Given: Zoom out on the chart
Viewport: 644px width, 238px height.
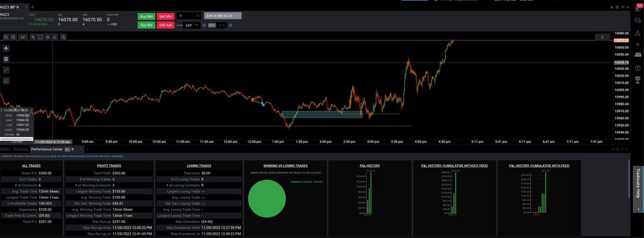Looking at the screenshot, I should click(13, 37).
